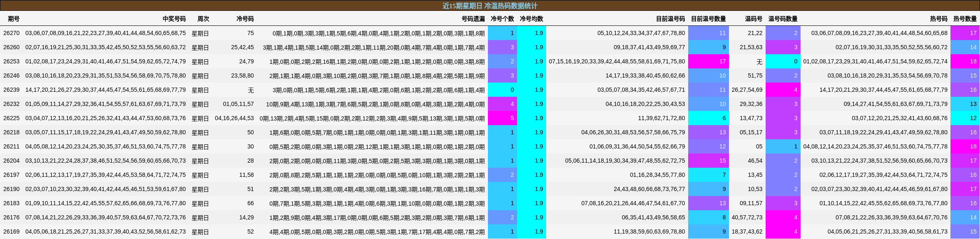Select period number 26225
The image size is (980, 239).
coord(11,118)
